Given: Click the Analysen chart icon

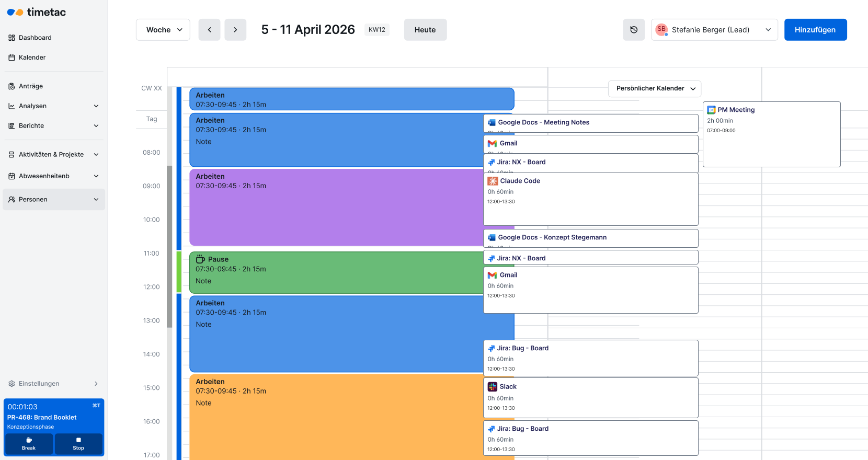Looking at the screenshot, I should click(x=12, y=106).
